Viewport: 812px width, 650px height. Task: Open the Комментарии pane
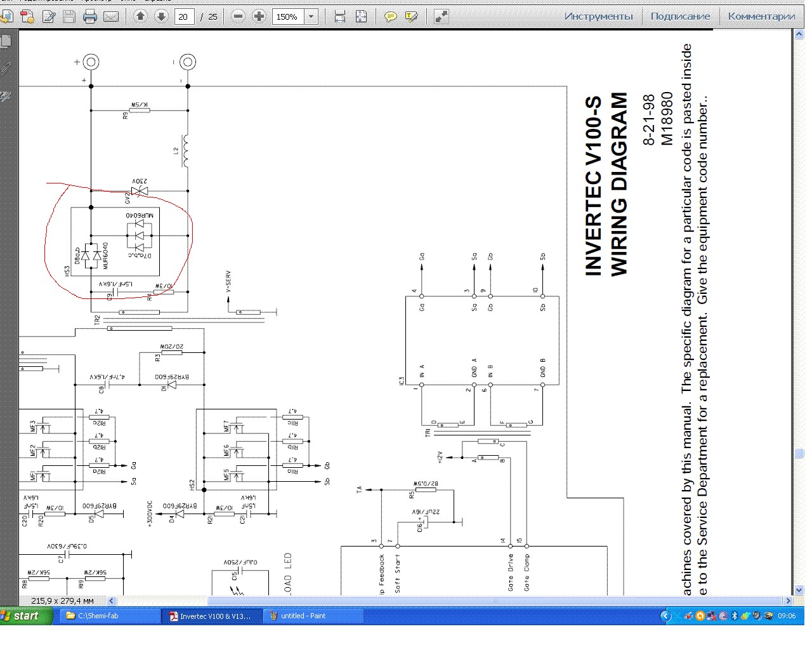pos(761,17)
